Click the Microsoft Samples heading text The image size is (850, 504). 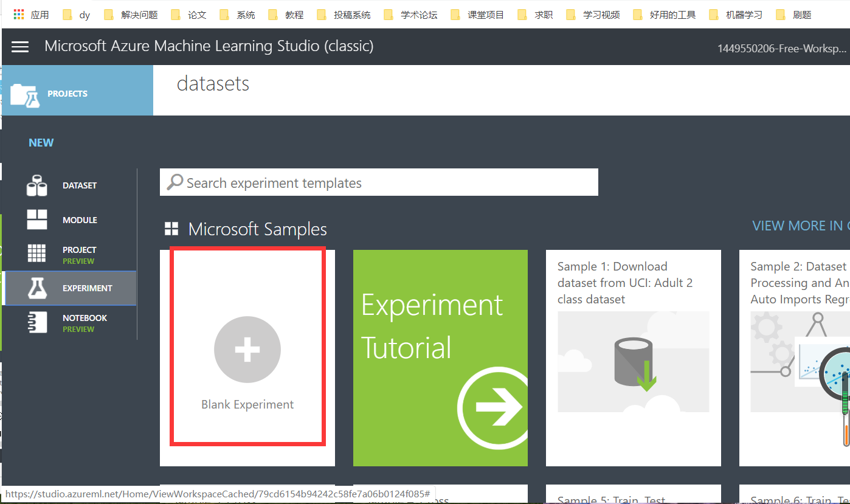[x=258, y=229]
